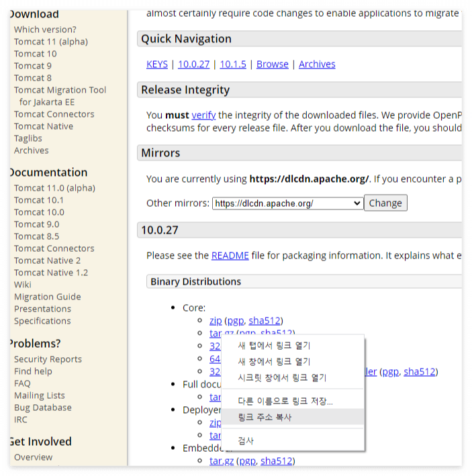This screenshot has width=472, height=476.
Task: Open the sha512 link next to Core zip
Action: (x=265, y=321)
